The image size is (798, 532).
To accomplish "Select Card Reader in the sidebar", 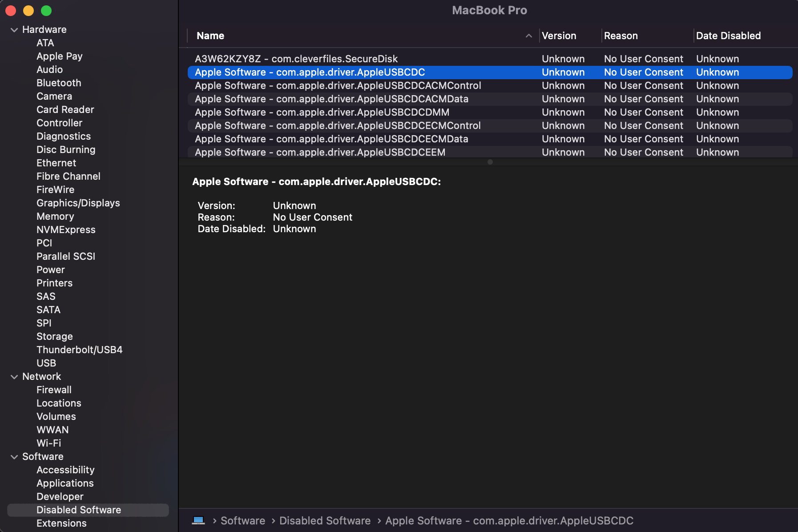I will 65,110.
